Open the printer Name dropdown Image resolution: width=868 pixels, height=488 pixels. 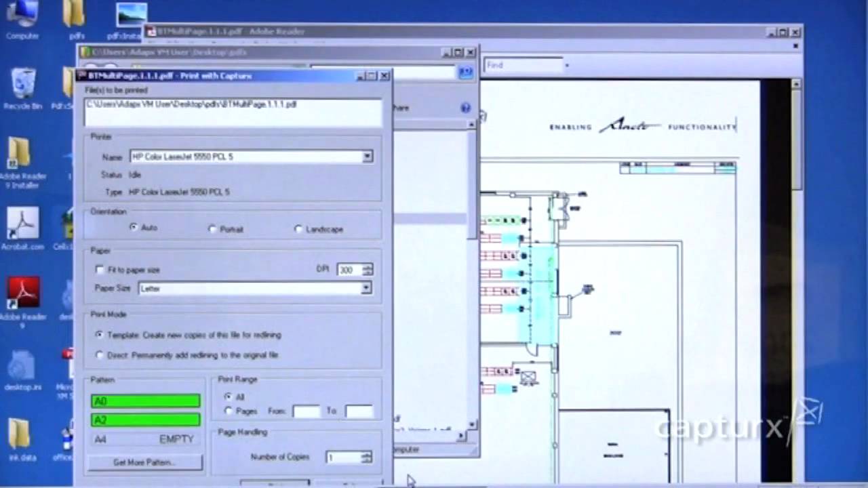click(x=367, y=157)
